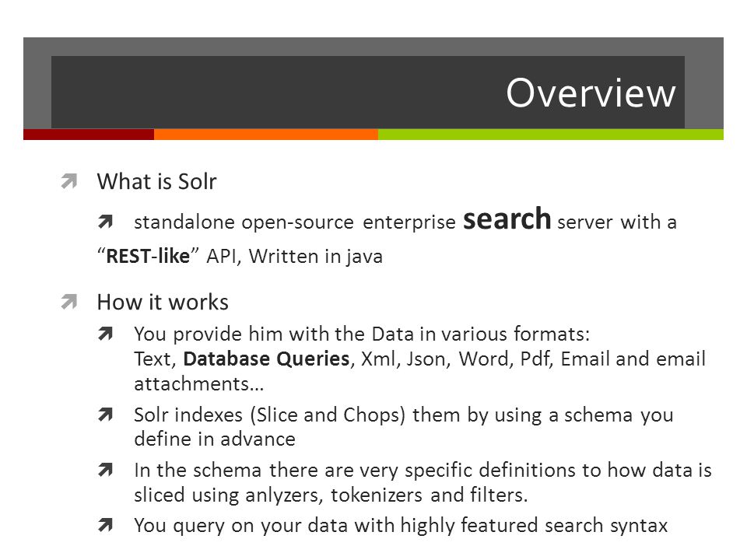The image size is (747, 560).
Task: Click the text anlyzers, tokenizers and filters
Action: click(x=387, y=495)
